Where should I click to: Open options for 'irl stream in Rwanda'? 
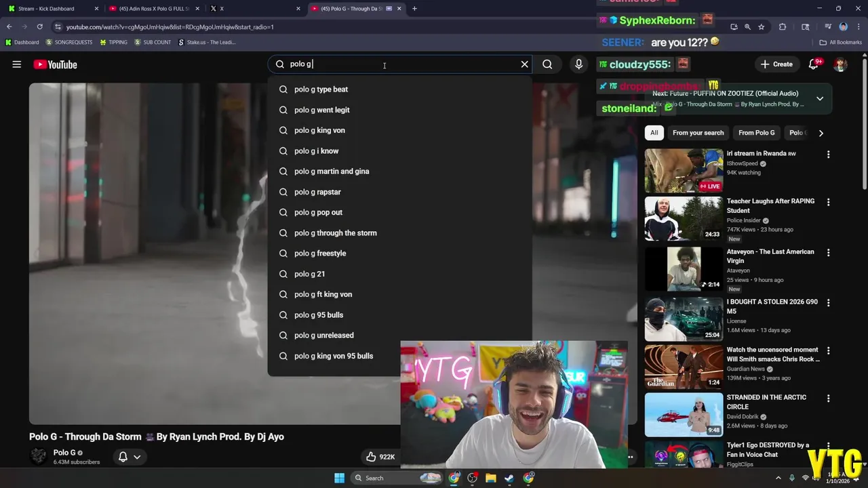(x=828, y=155)
